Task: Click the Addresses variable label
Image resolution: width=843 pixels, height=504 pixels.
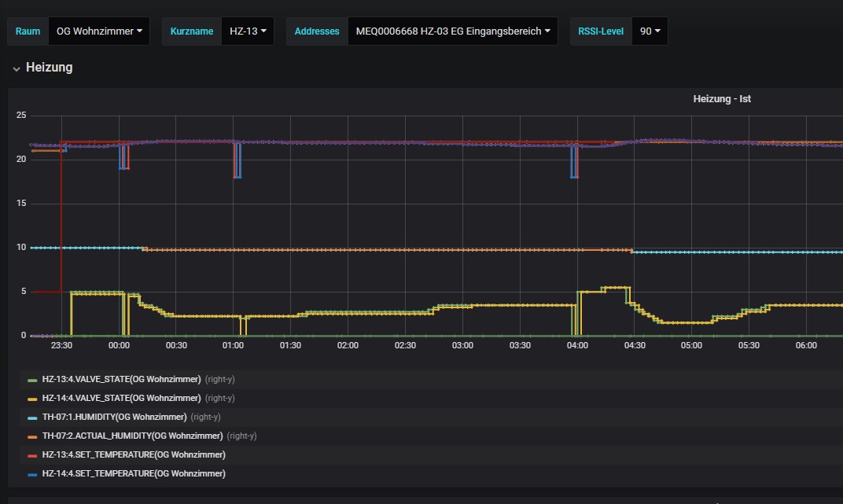Action: pos(317,31)
